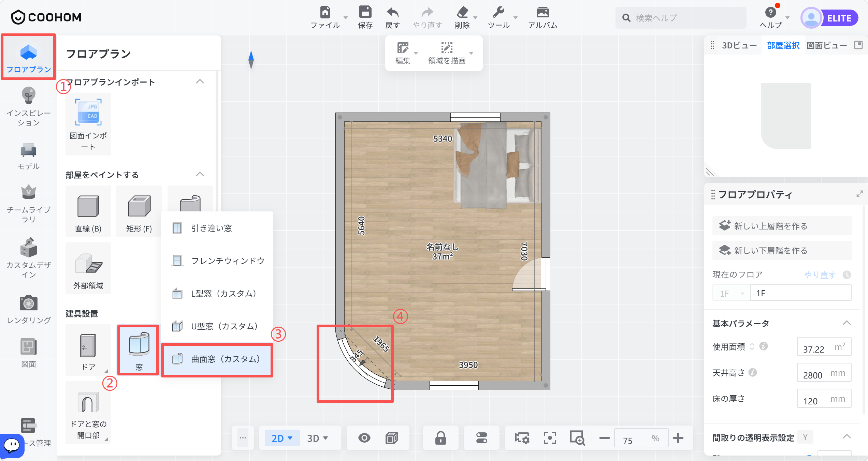Choose U型窓（カスタム）from window menu

217,326
